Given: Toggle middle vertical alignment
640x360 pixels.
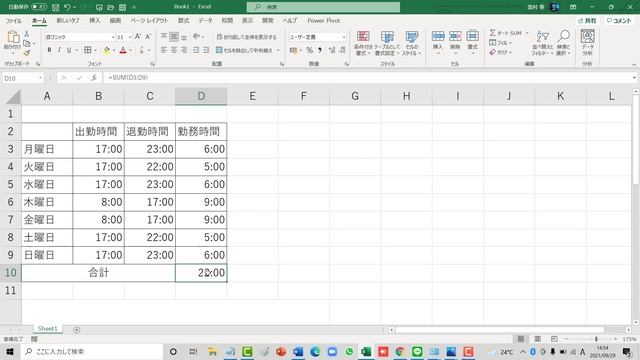Looking at the screenshot, I should coord(174,37).
